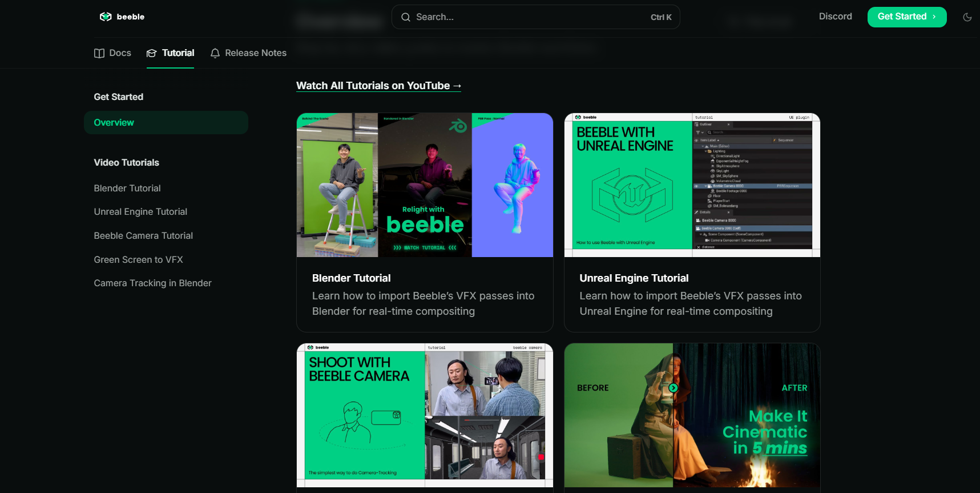Click the Tutorial graduation cap icon
The image size is (980, 493).
(151, 53)
